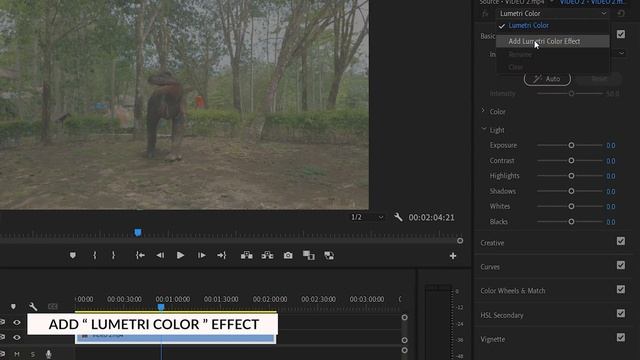Viewport: 640px width, 360px height.
Task: Click the 00:02:04:21 duration timecode
Action: pyautogui.click(x=431, y=218)
